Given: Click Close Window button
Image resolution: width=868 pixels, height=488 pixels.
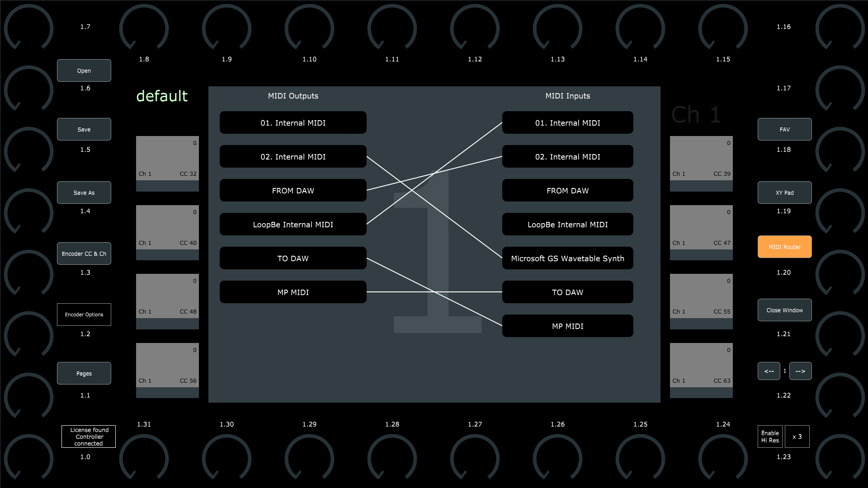Looking at the screenshot, I should coord(785,310).
